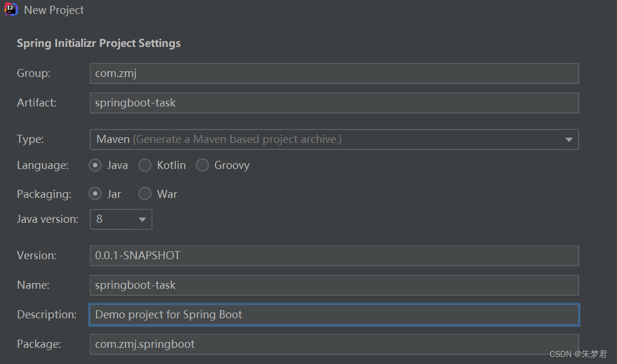
Task: Click into the Description field
Action: point(334,314)
